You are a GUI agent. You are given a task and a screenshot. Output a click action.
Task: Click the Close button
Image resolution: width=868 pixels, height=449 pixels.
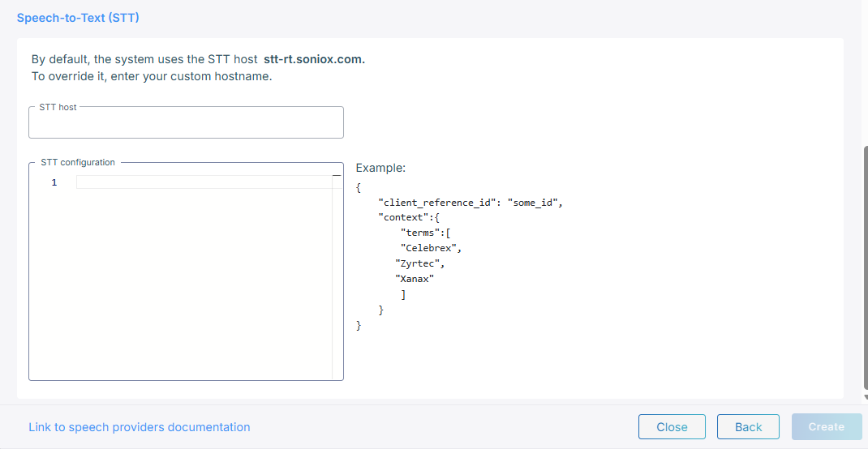click(x=672, y=427)
